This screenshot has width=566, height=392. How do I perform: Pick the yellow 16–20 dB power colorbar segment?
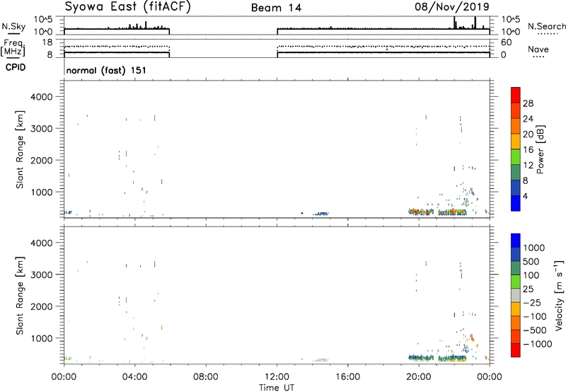(516, 142)
